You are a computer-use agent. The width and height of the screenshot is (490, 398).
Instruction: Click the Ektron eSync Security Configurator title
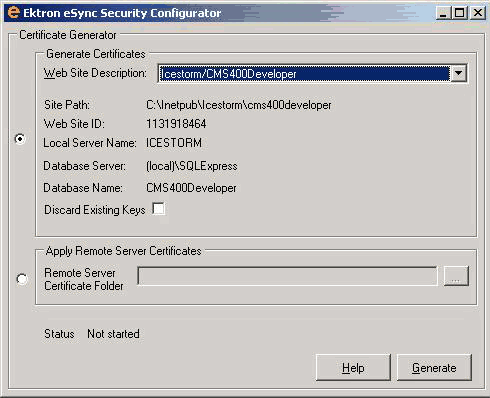pyautogui.click(x=122, y=13)
